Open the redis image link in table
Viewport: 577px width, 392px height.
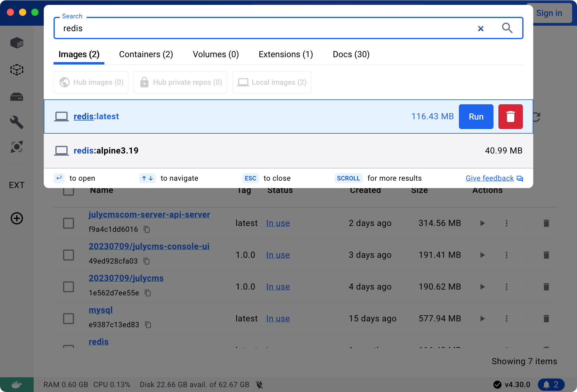[x=99, y=342]
